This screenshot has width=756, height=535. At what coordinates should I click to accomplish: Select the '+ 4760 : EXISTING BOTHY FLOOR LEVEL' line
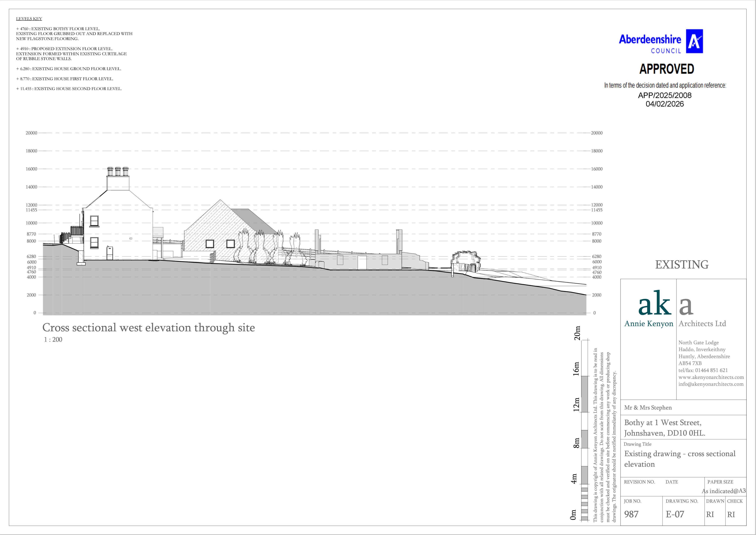58,29
